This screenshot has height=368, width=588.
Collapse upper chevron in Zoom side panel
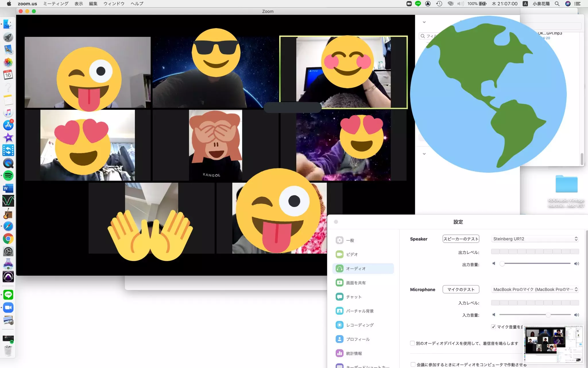[424, 22]
